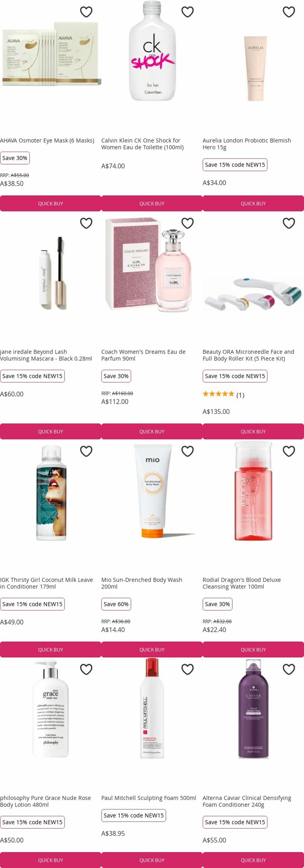This screenshot has height=868, width=304.
Task: Wishlist heart for Aurelia London Blemish Hero
Action: tap(289, 12)
